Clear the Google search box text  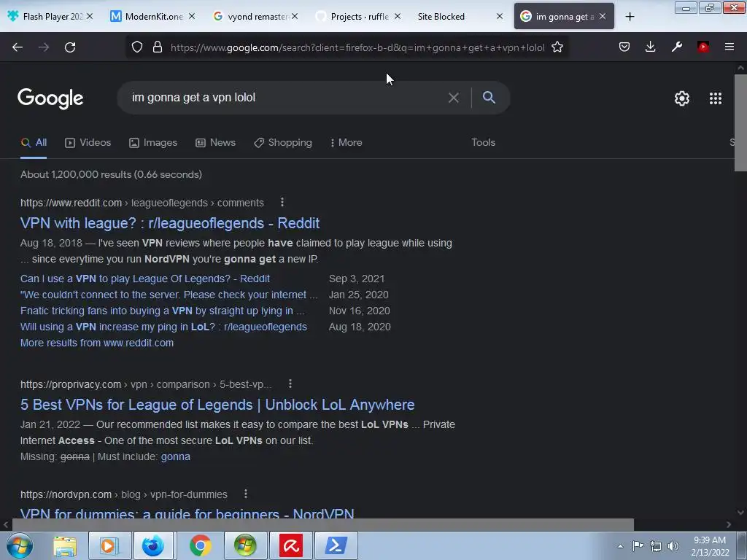point(454,98)
